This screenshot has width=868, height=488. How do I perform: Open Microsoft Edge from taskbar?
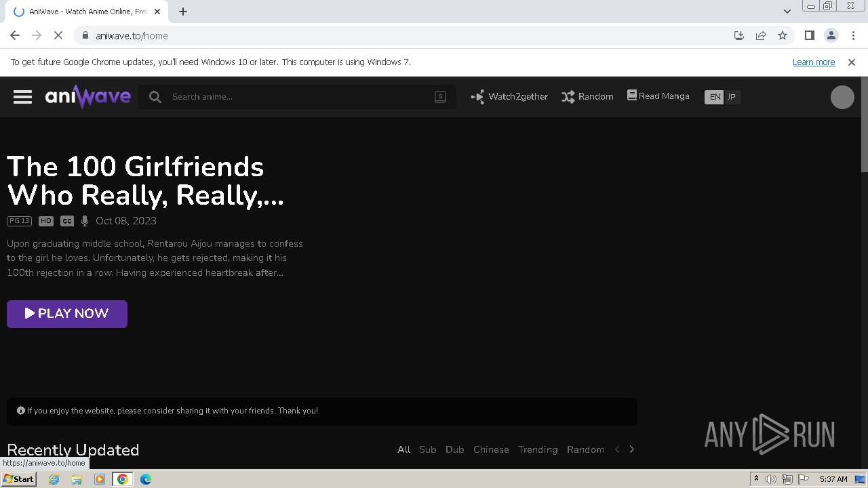pos(145,479)
